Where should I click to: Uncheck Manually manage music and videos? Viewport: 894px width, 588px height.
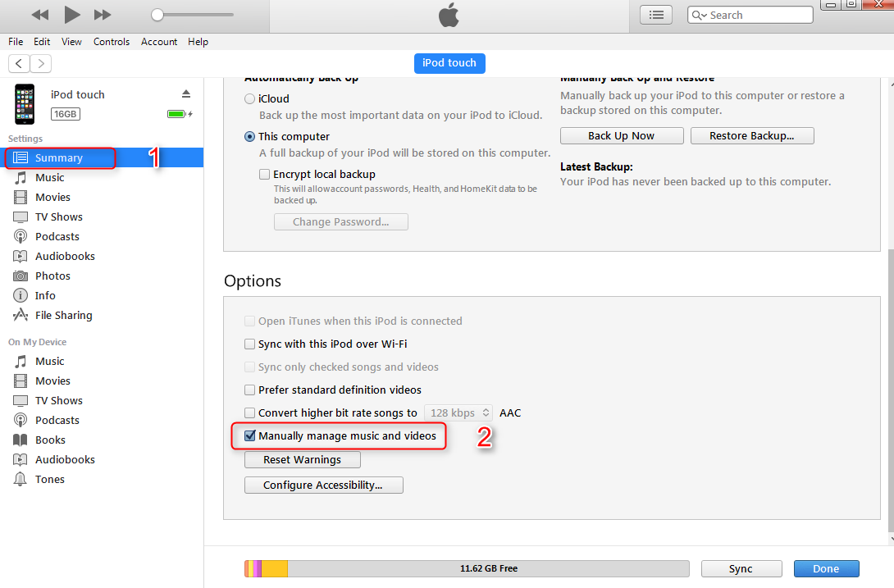coord(249,435)
